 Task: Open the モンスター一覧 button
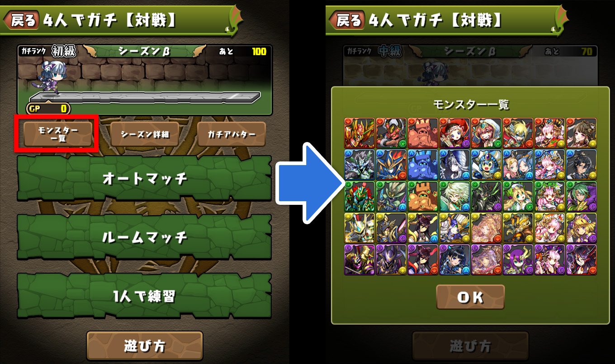[x=58, y=134]
